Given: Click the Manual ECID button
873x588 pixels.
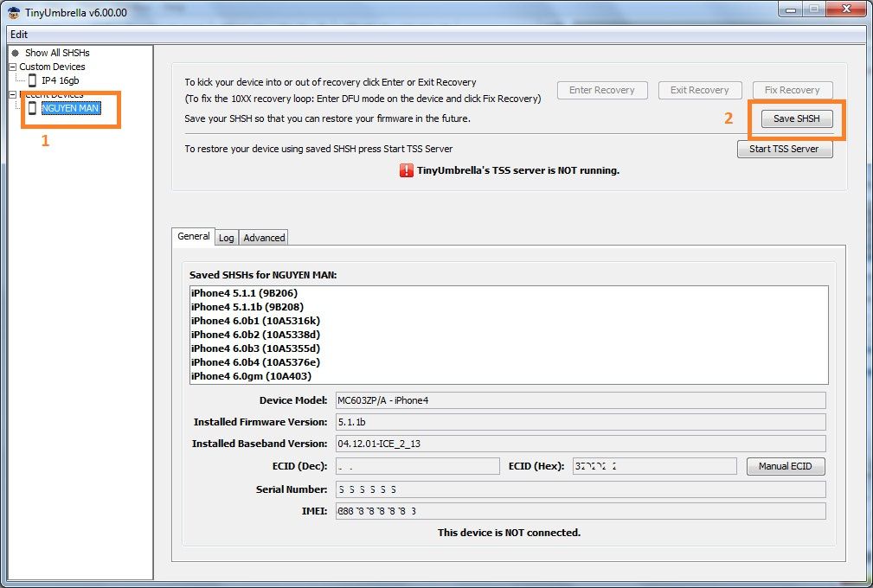Looking at the screenshot, I should pos(785,466).
